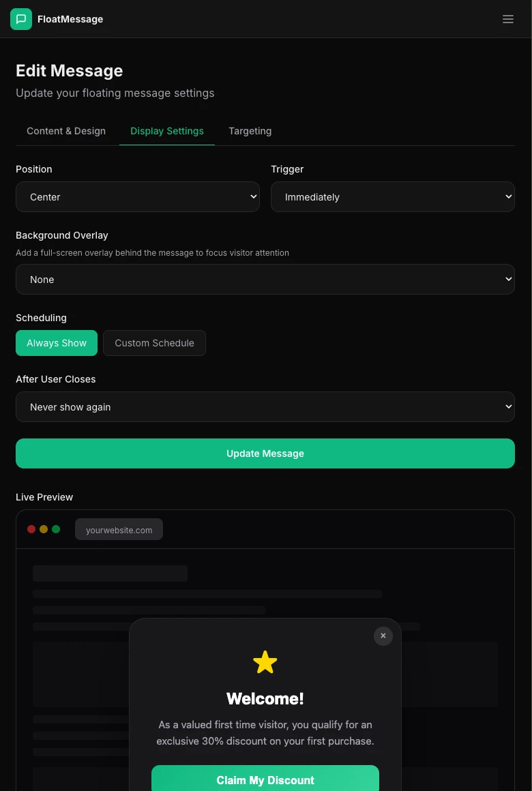The width and height of the screenshot is (532, 791).
Task: Click the yellow star icon in message preview
Action: coord(265,661)
